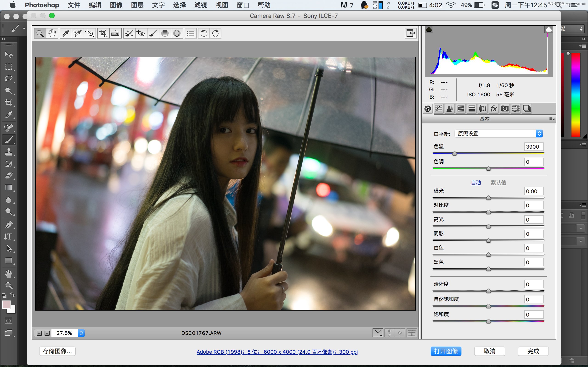Open workflow options Adobe RGB link
The image size is (588, 367).
coord(277,352)
